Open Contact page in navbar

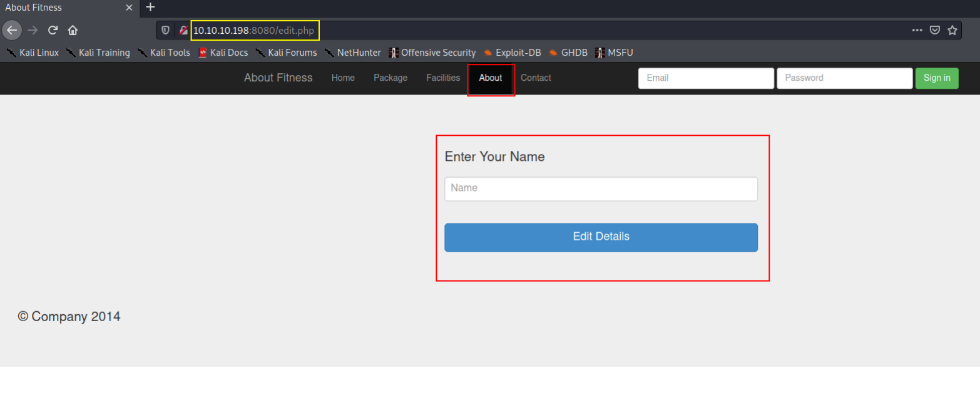[x=536, y=78]
